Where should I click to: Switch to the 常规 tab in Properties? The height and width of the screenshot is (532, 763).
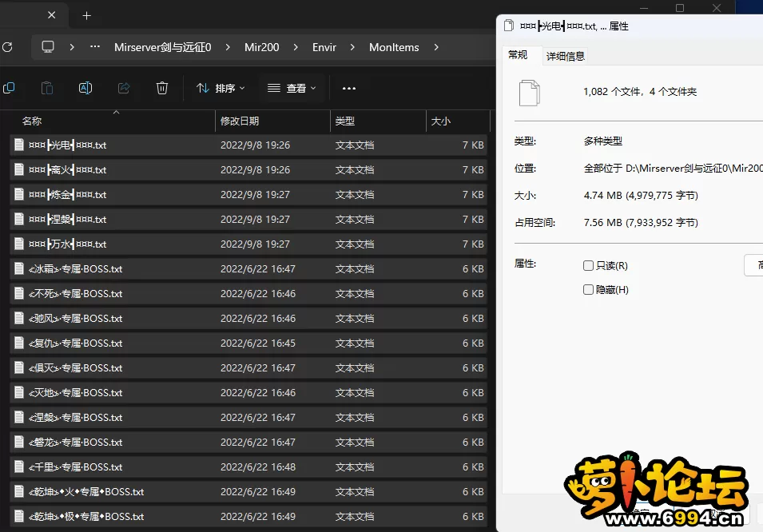(518, 54)
